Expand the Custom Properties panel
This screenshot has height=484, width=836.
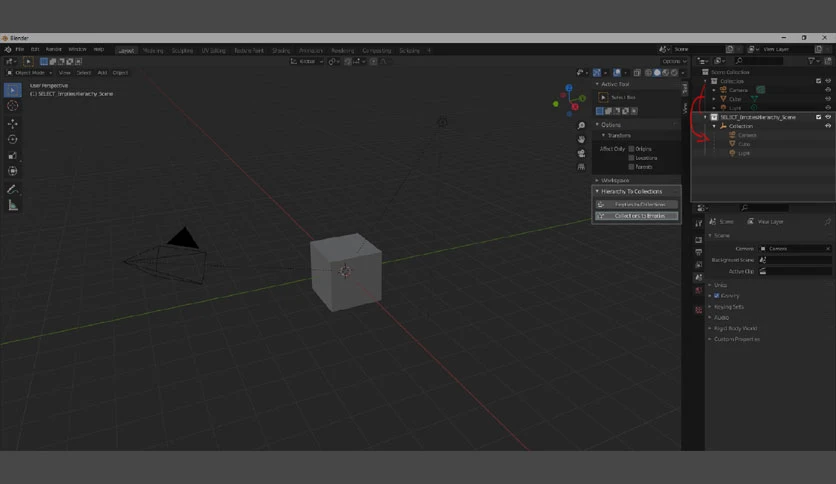point(736,339)
